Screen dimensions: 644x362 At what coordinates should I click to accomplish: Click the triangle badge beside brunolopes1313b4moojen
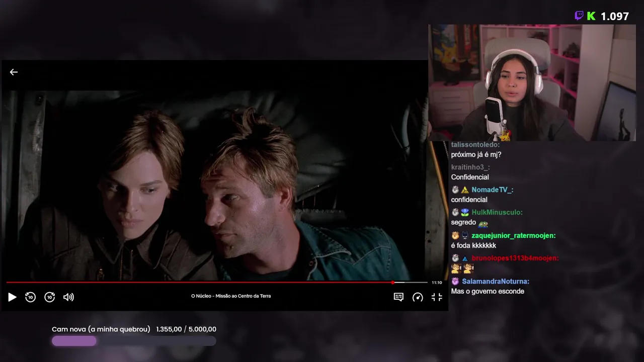[x=465, y=258]
